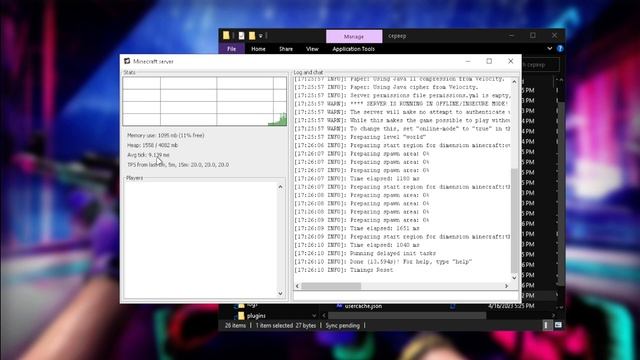Click the '26 items' status bar text
Viewport: 640px width, 360px height.
236,326
